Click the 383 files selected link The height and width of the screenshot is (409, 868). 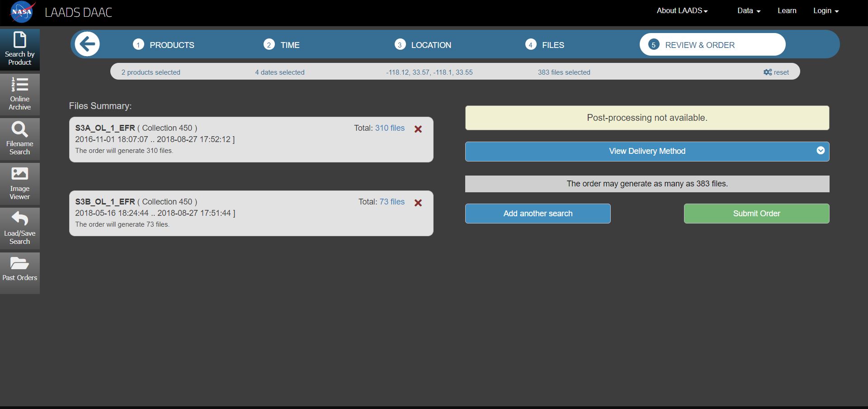[x=564, y=72]
